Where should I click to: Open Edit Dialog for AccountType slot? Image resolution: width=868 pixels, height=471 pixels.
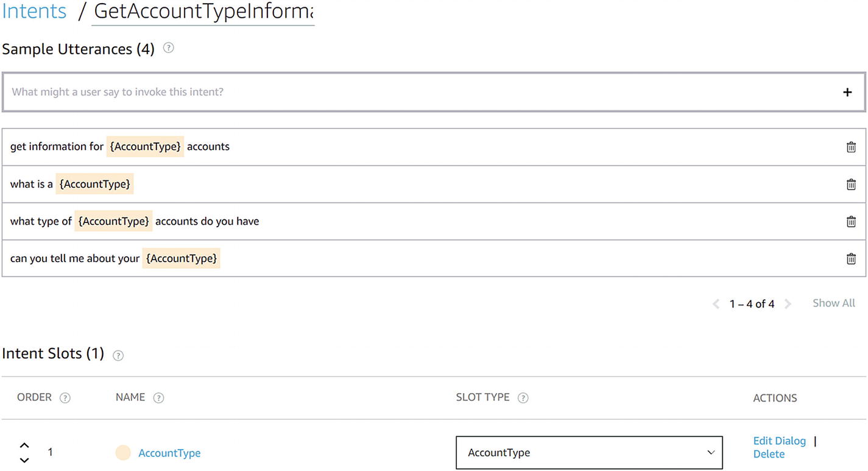coord(779,441)
